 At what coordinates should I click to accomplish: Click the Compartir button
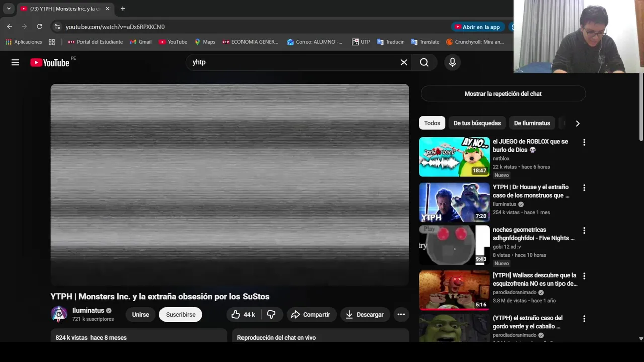tap(310, 315)
